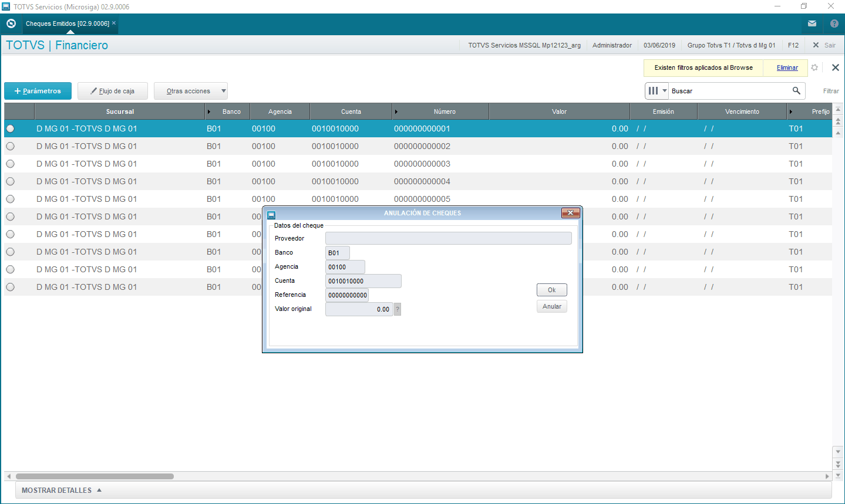The image size is (845, 504).
Task: Click the gear settings icon beside filter notice
Action: tap(814, 67)
